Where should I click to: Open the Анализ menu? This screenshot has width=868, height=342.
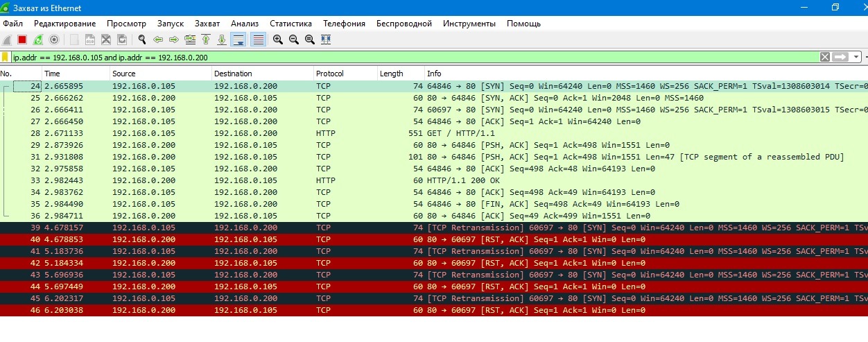(245, 24)
